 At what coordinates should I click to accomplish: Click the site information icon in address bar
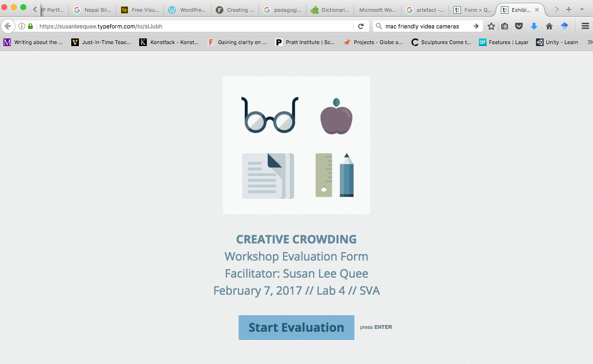tap(22, 27)
